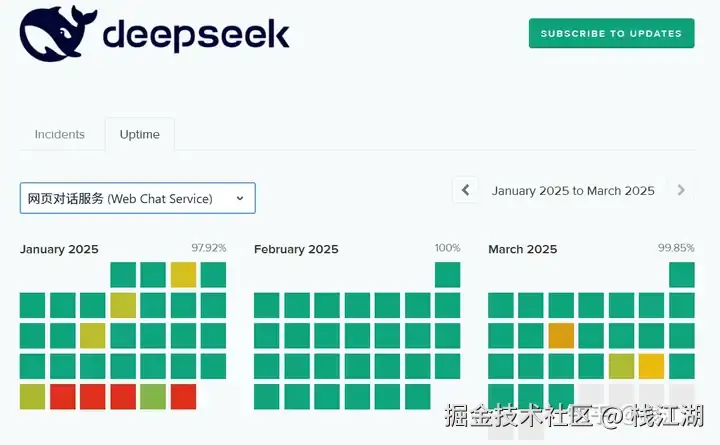720x445 pixels.
Task: Click the single green square in February's first row
Action: [448, 275]
